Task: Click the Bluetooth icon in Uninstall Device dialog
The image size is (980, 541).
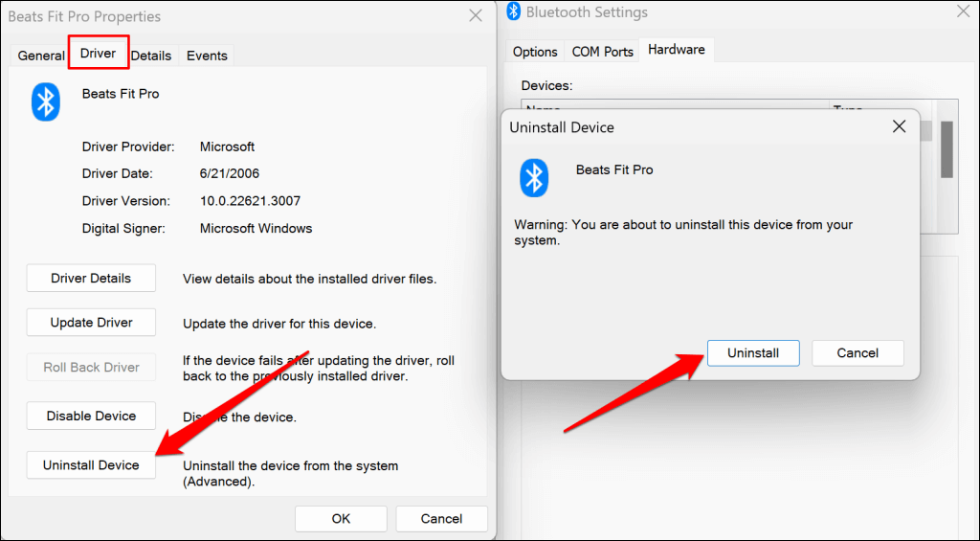Action: 533,178
